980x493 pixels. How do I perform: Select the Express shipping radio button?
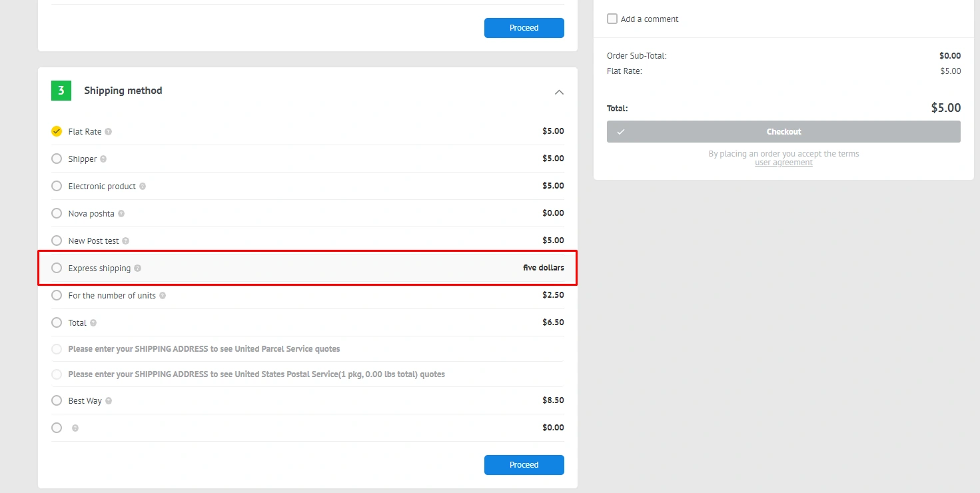tap(57, 268)
